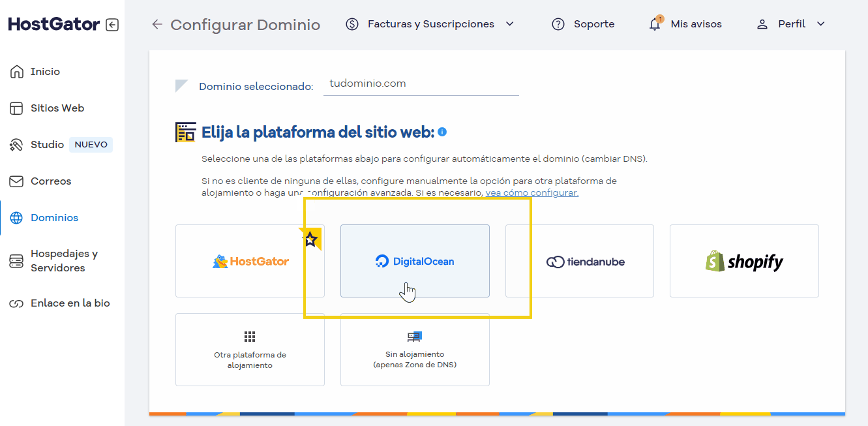Open Studio in the sidebar
868x426 pixels.
click(x=48, y=145)
